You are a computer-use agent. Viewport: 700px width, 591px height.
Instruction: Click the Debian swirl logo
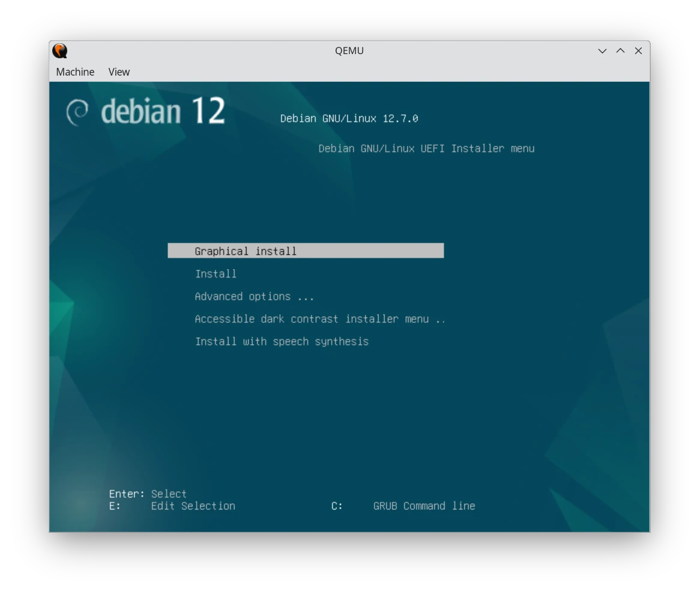tap(77, 112)
